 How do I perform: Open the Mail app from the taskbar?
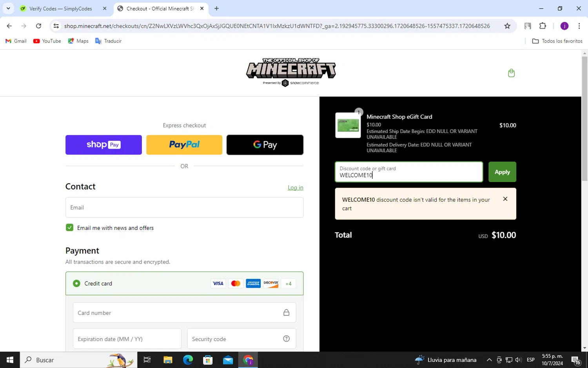coord(228,360)
